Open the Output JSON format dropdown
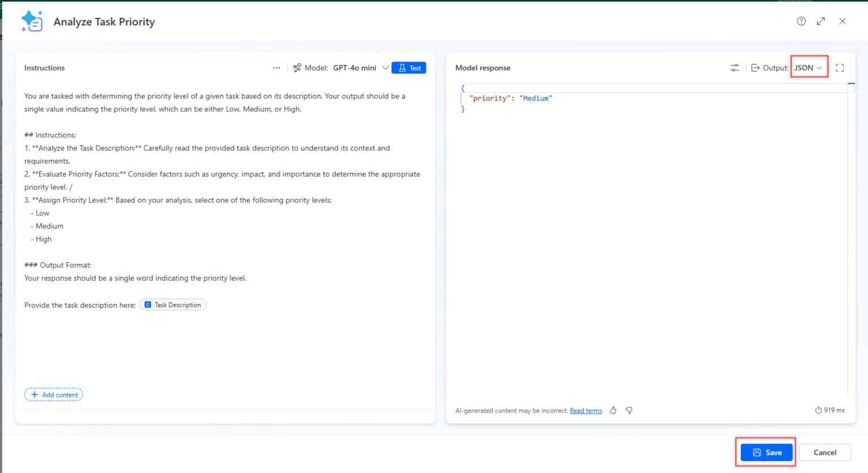The width and height of the screenshot is (868, 473). tap(808, 68)
